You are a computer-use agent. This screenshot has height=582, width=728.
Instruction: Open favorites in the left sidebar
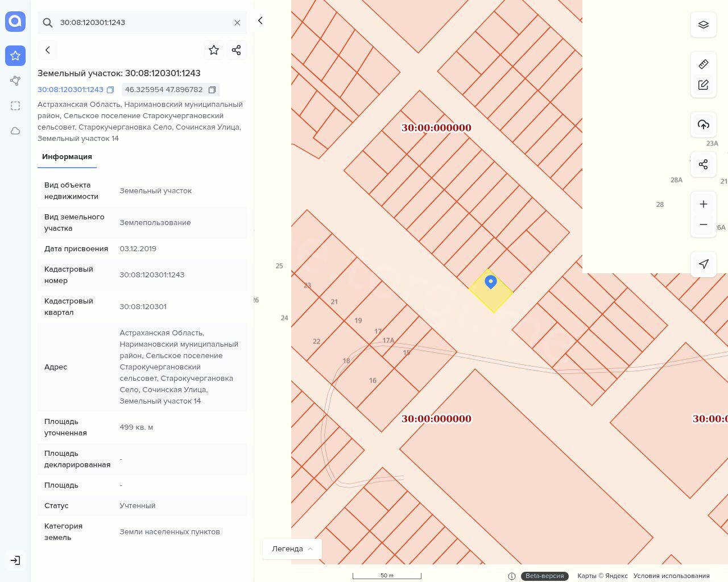point(15,56)
